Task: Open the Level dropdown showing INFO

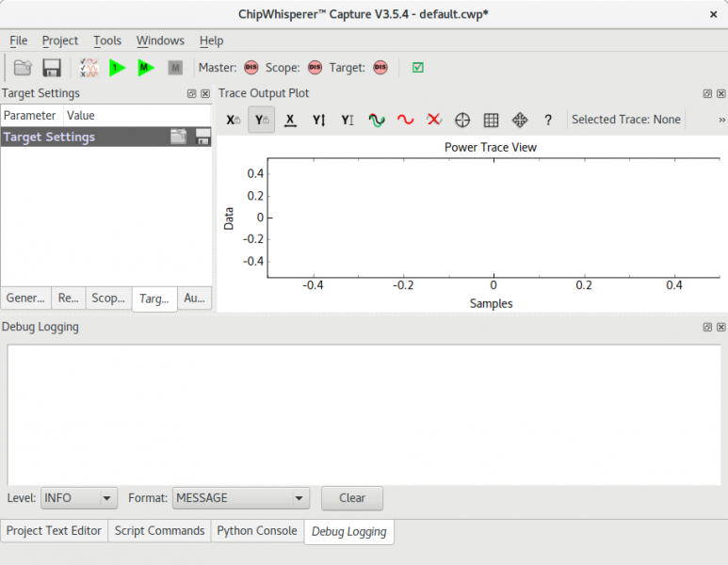Action: 79,498
